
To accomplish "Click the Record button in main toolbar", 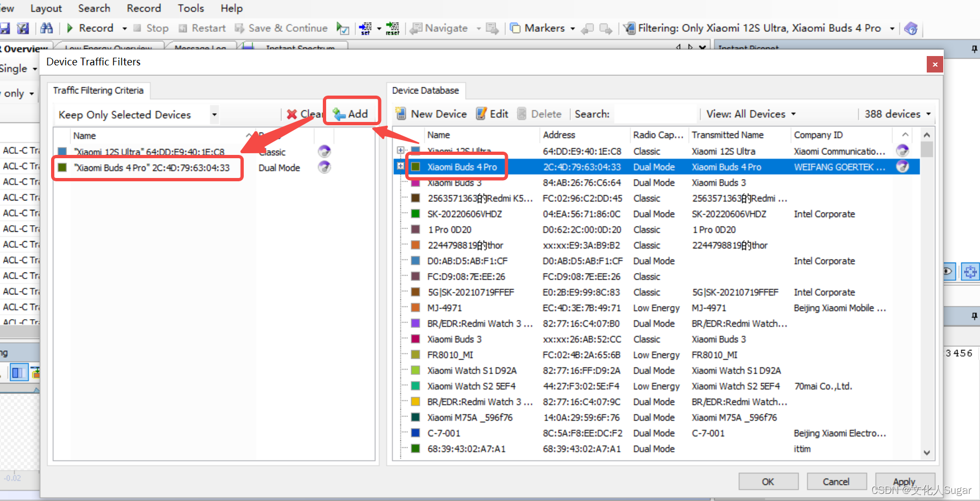I will tap(90, 28).
